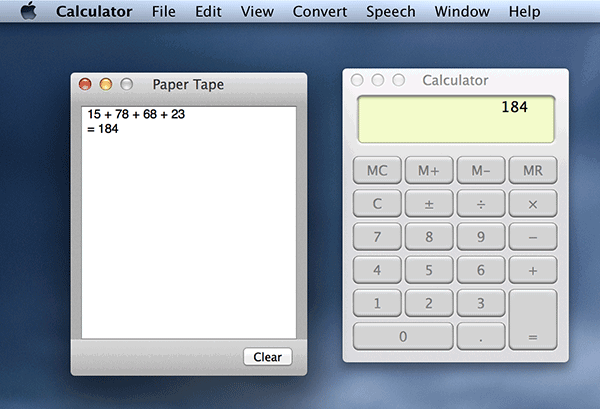Image resolution: width=600 pixels, height=409 pixels.
Task: Tap the 6 key
Action: (481, 270)
